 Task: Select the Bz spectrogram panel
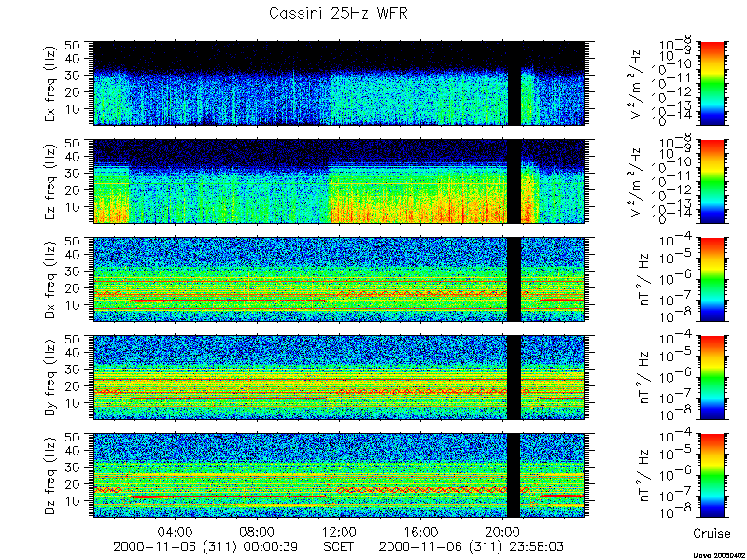coord(339,476)
